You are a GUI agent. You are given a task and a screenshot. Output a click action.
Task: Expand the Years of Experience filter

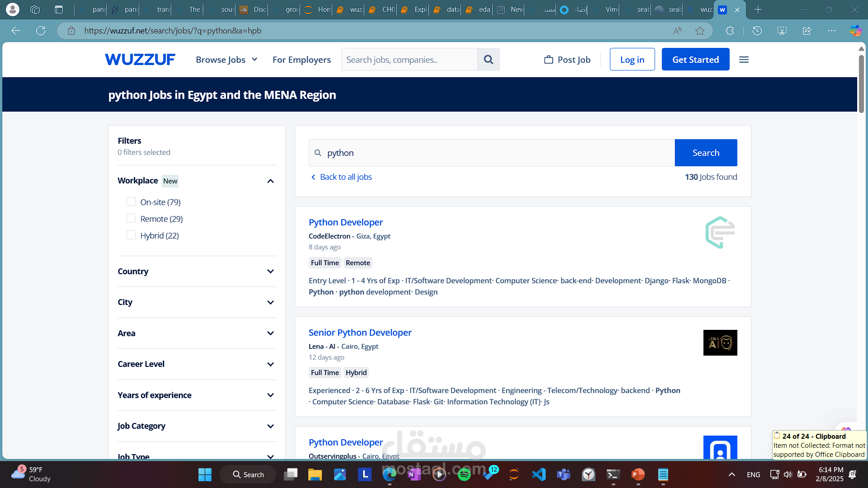click(196, 394)
